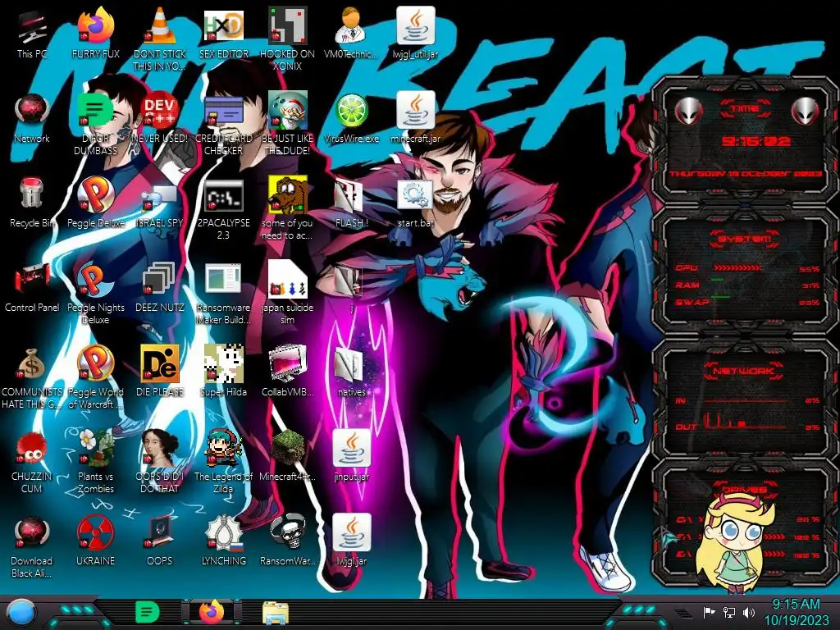Open green chat app in taskbar
Viewport: 840px width, 630px height.
tap(147, 612)
